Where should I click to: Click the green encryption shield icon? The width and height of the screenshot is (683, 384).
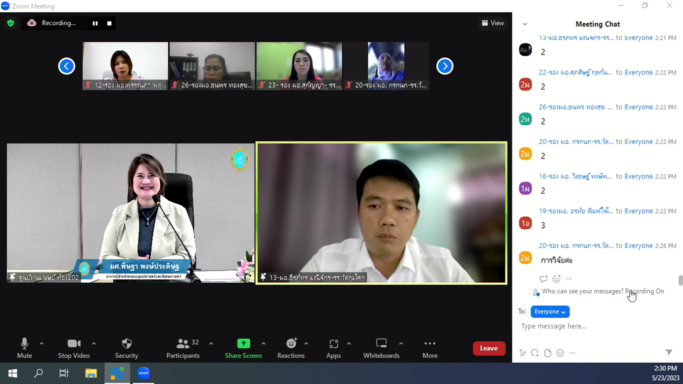pyautogui.click(x=10, y=23)
